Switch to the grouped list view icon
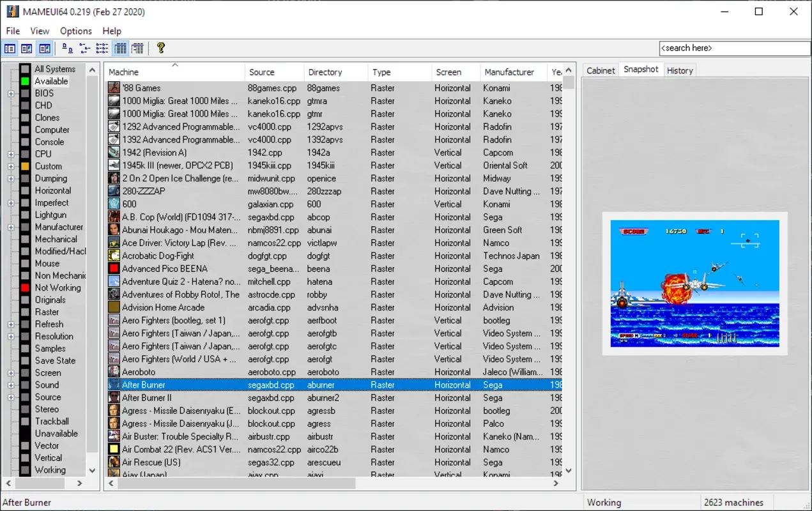This screenshot has width=812, height=511. pyautogui.click(x=101, y=48)
